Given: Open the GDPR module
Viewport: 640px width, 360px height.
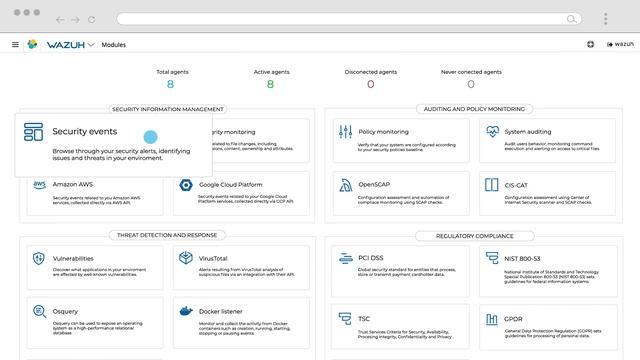Looking at the screenshot, I should tap(548, 327).
